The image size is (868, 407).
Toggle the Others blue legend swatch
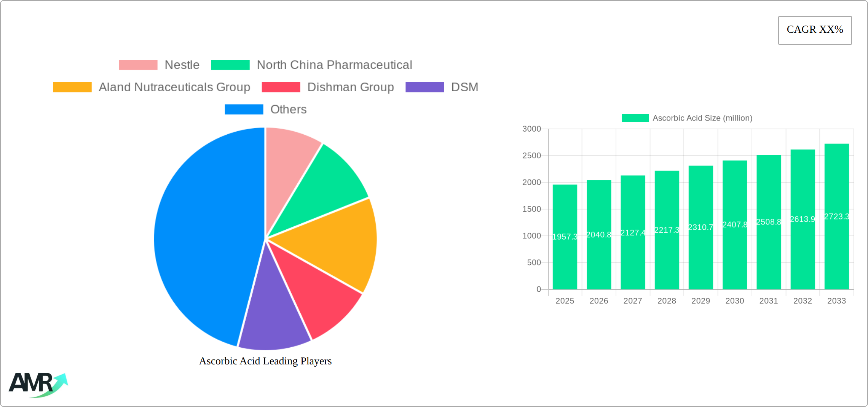(244, 110)
